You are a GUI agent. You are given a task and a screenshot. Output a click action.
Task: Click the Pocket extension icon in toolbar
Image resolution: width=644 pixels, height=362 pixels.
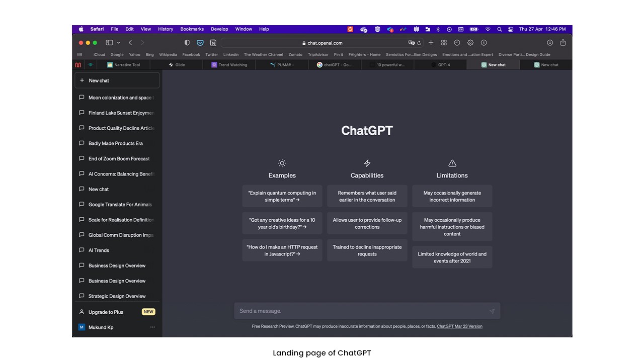(x=200, y=43)
